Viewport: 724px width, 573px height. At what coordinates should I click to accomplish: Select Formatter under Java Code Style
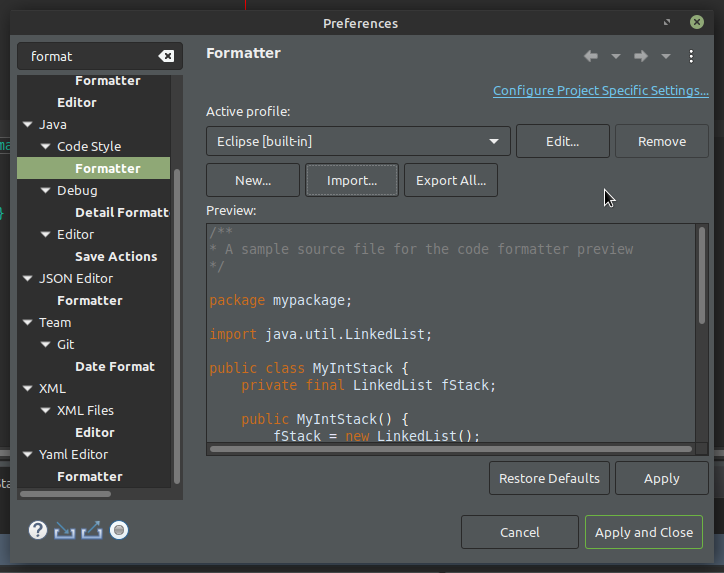click(108, 169)
